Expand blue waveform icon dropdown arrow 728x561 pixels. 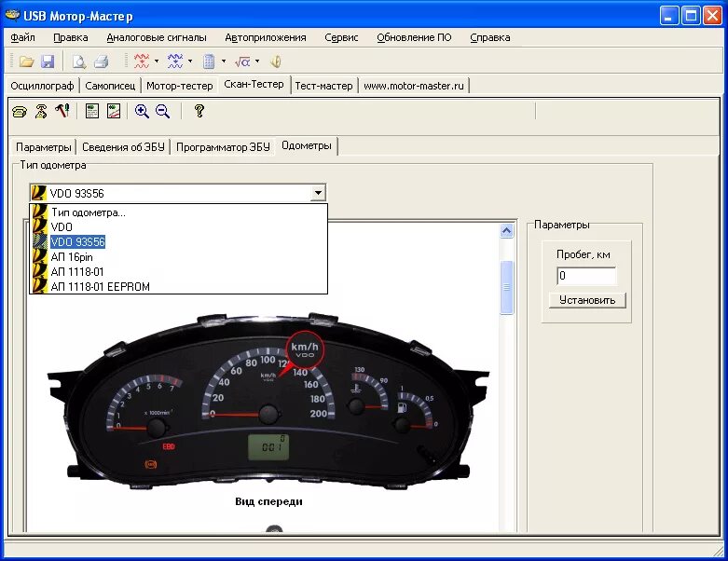(190, 62)
